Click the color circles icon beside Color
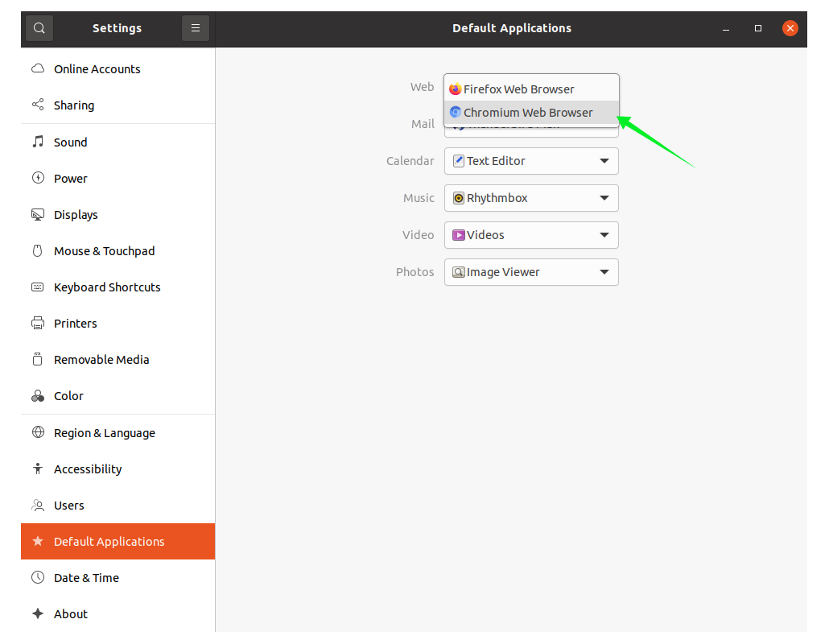 tap(38, 396)
